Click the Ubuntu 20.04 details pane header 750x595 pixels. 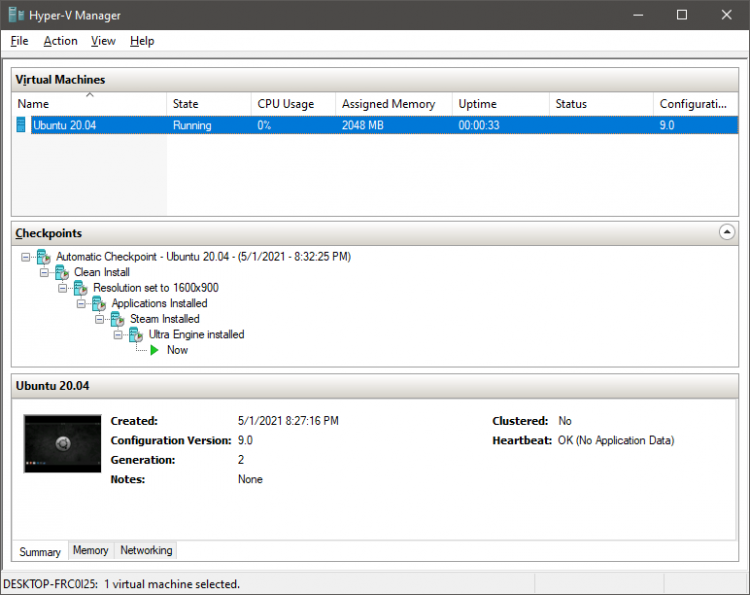pyautogui.click(x=375, y=386)
